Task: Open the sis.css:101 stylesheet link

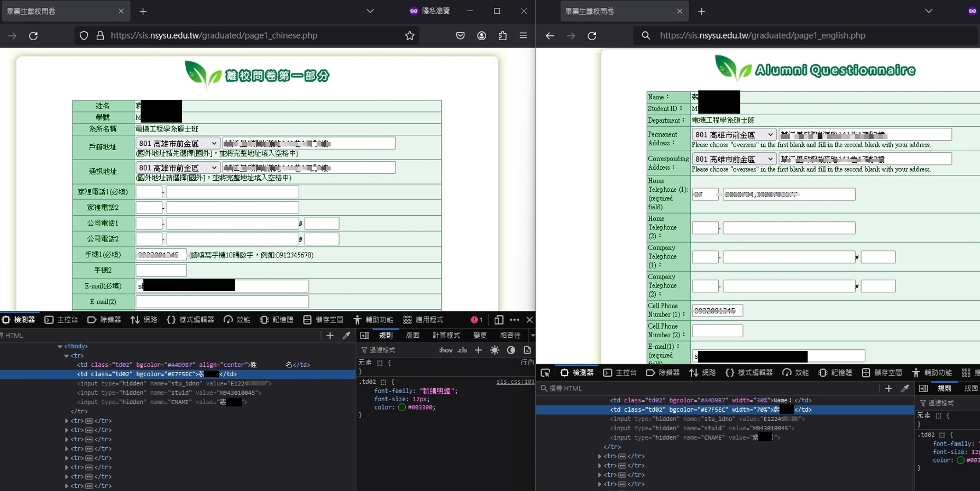Action: [515, 382]
